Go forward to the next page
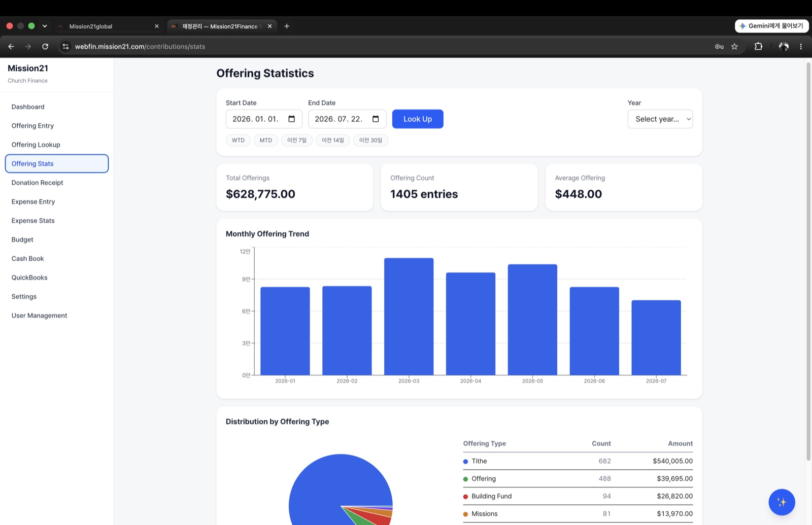This screenshot has width=812, height=525. tap(28, 47)
